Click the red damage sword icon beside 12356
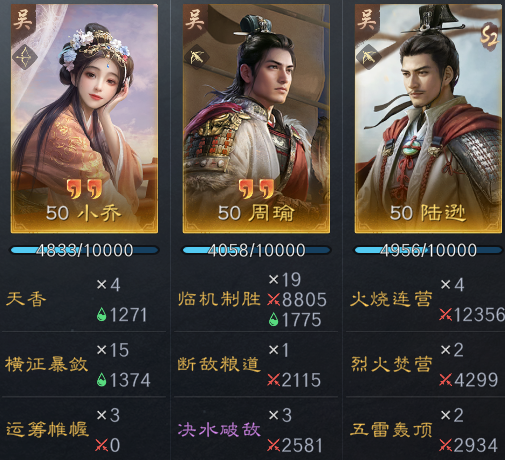The width and height of the screenshot is (505, 460). [x=446, y=315]
